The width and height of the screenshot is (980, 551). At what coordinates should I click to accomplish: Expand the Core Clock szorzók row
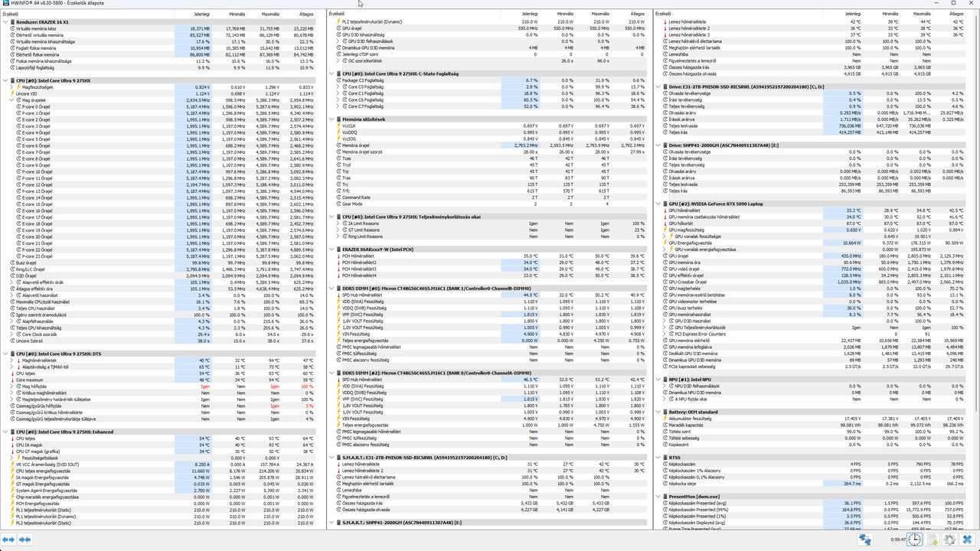[x=11, y=334]
